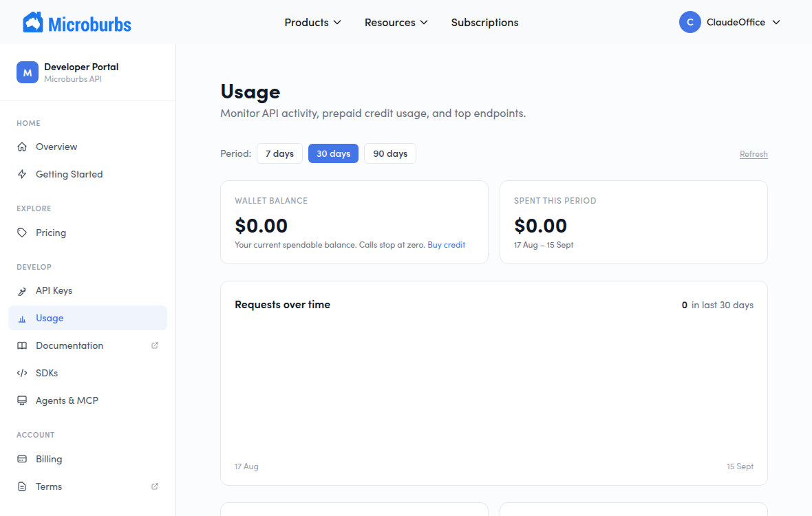Click the 17 Aug chart axis label
812x516 pixels.
(246, 466)
